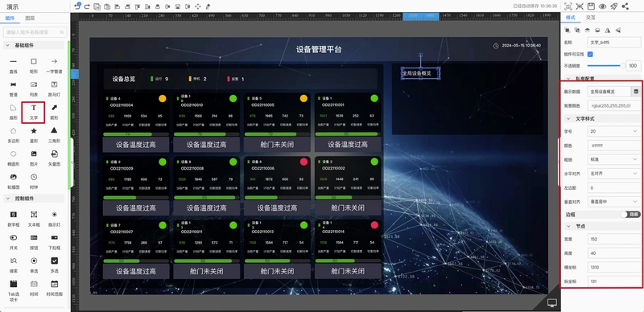The image size is (644, 312).
Task: Click the 背景颜色 rgba color field
Action: pyautogui.click(x=613, y=105)
